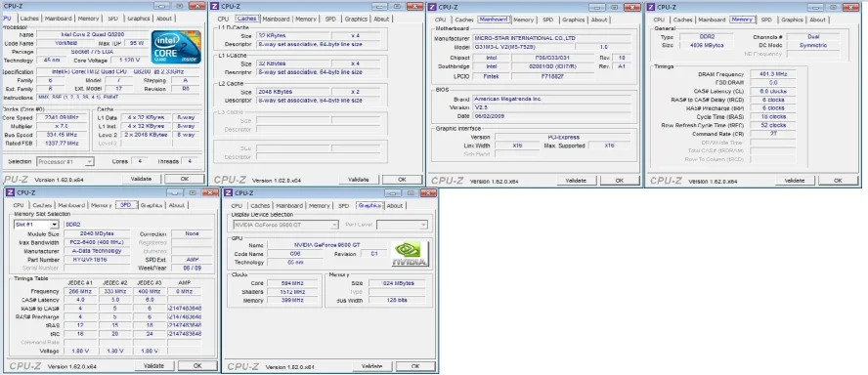Click Validate in the Memory window
The height and width of the screenshot is (375, 868).
tap(795, 181)
